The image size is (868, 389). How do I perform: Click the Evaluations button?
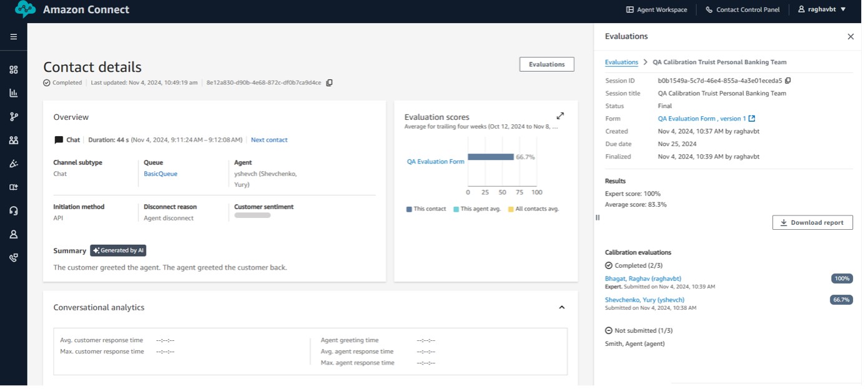[x=546, y=64]
